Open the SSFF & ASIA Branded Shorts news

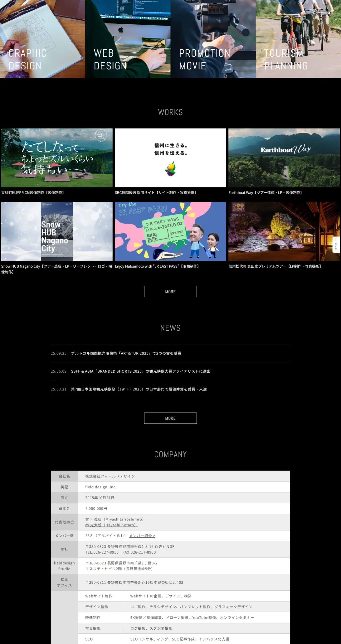tap(141, 371)
